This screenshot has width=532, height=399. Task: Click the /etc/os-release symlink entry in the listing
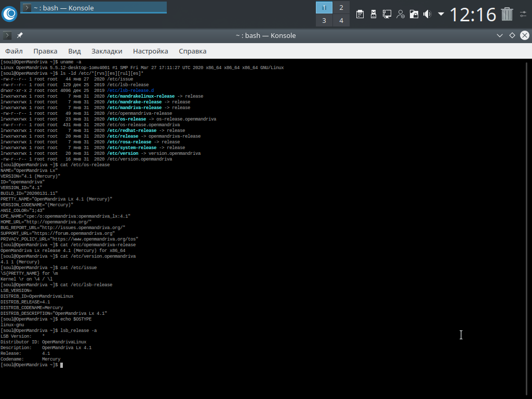click(127, 119)
